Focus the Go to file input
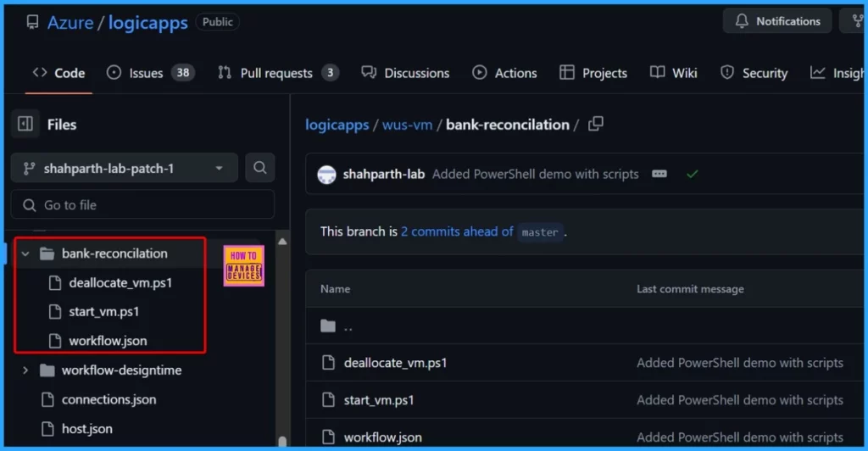 coord(142,205)
